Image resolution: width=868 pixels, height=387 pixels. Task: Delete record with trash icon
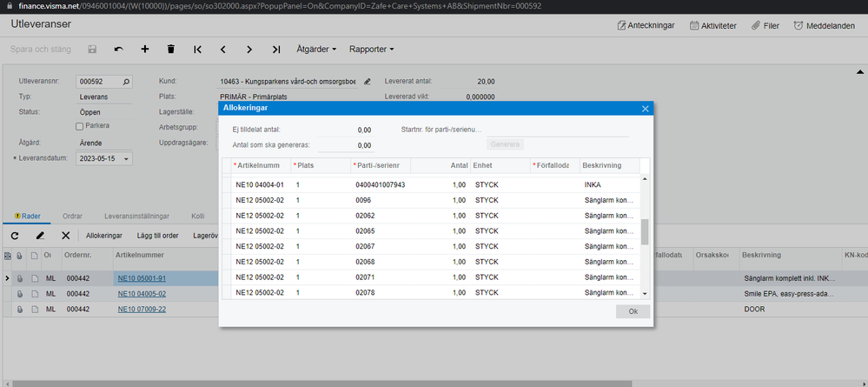pyautogui.click(x=171, y=50)
